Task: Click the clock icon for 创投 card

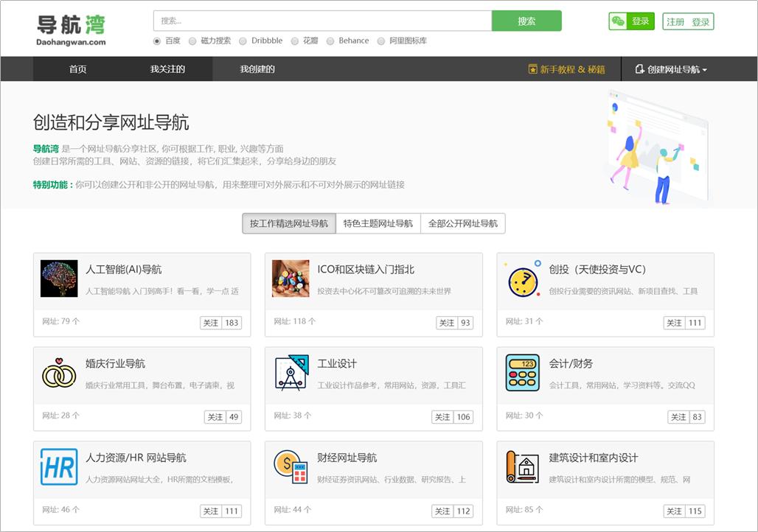Action: pos(523,279)
